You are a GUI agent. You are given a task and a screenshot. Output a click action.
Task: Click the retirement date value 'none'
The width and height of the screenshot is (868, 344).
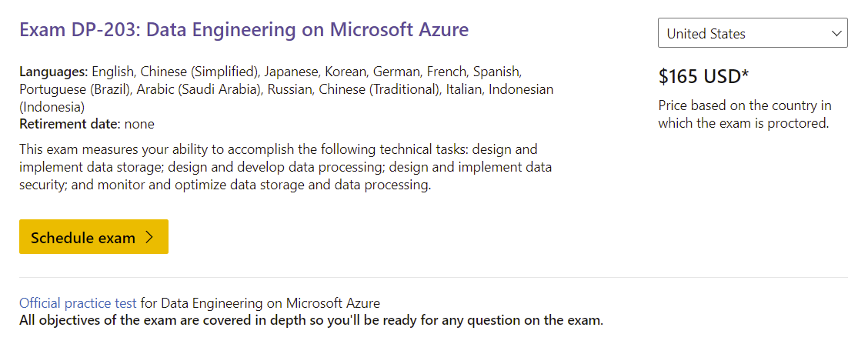[139, 123]
